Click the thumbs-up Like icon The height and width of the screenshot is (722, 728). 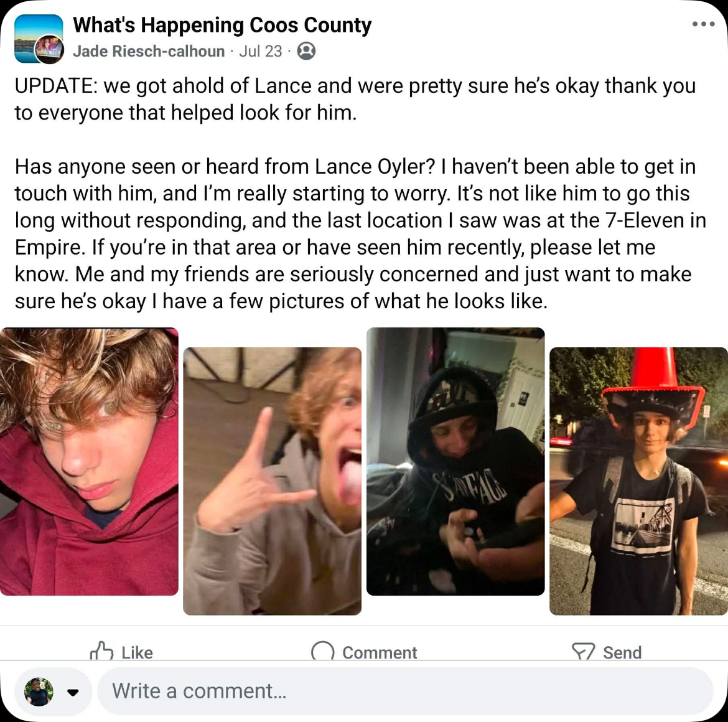click(x=101, y=650)
